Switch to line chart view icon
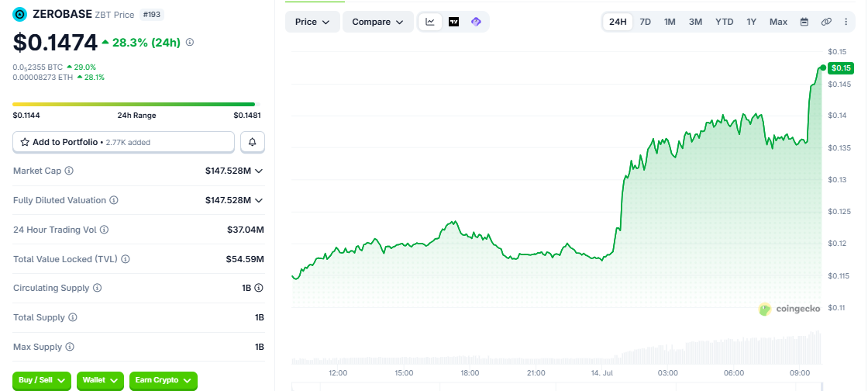 tap(430, 22)
